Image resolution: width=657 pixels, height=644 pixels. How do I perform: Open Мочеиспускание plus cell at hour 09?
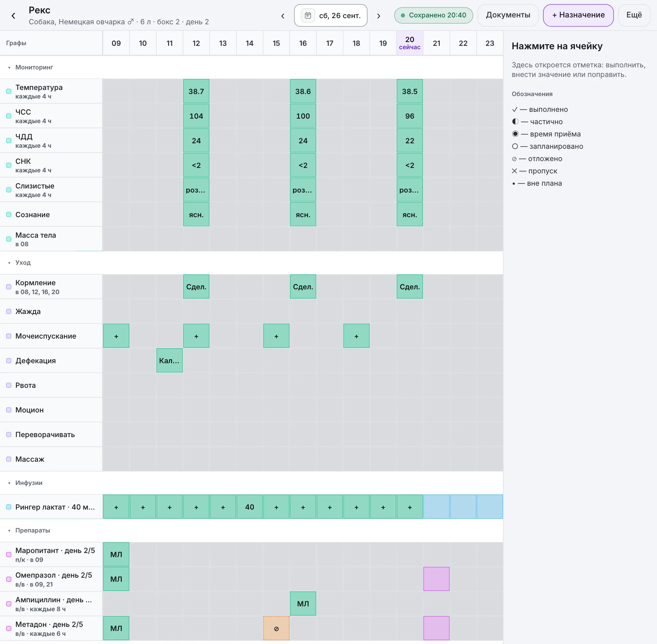click(x=116, y=336)
